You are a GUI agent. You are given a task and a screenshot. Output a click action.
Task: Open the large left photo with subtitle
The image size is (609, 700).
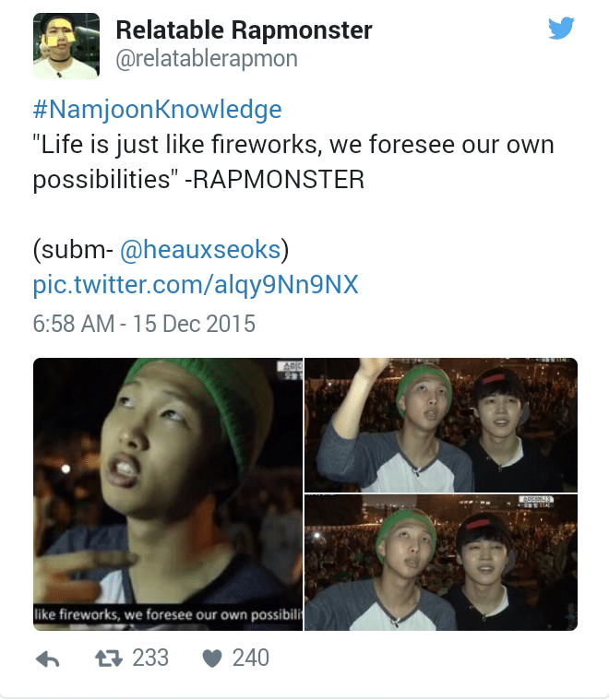[168, 494]
